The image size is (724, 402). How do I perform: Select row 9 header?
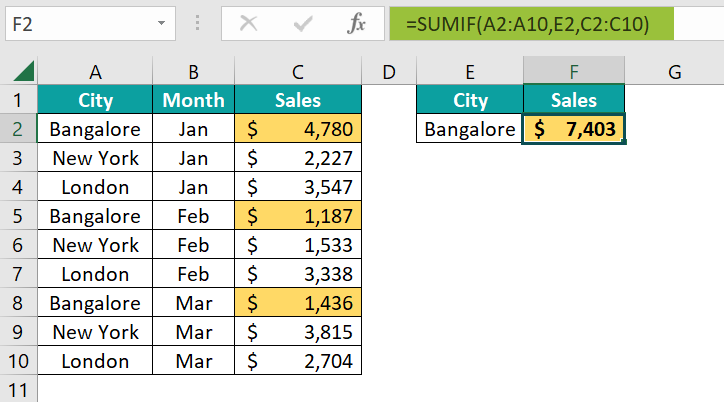18,331
